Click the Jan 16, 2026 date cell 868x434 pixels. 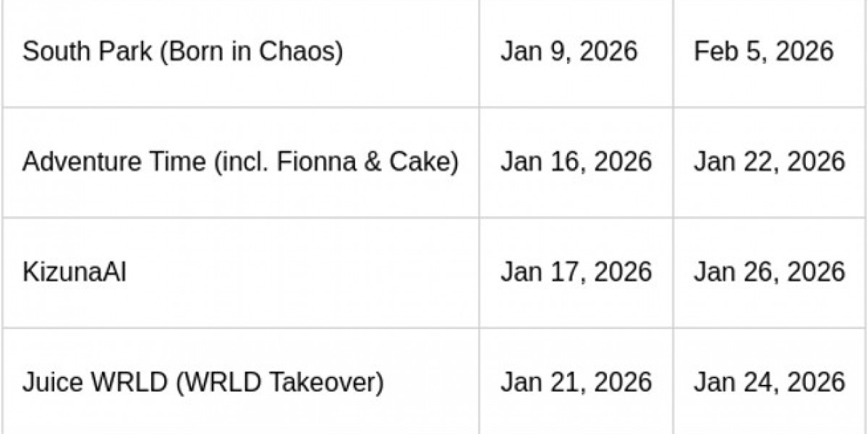576,161
